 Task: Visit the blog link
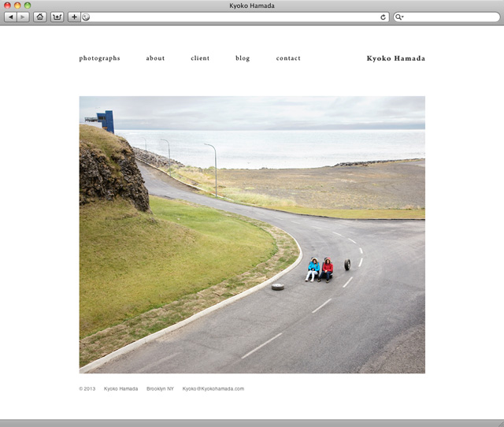(243, 58)
